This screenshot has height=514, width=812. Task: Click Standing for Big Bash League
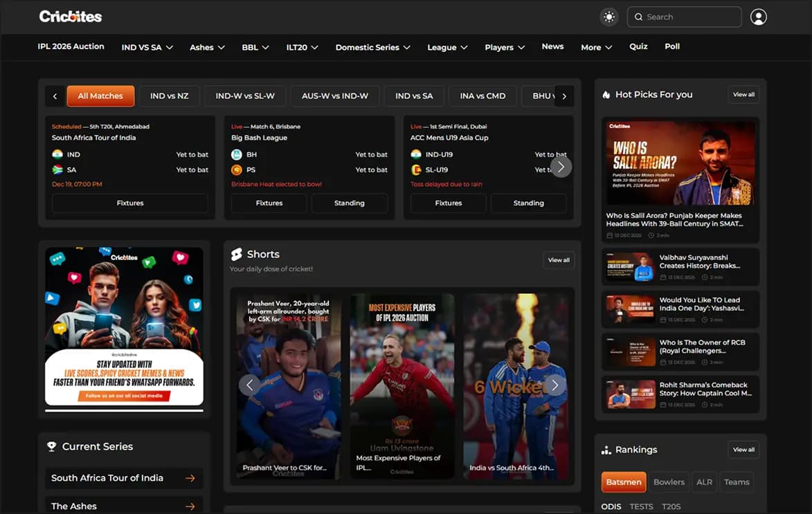pos(349,203)
